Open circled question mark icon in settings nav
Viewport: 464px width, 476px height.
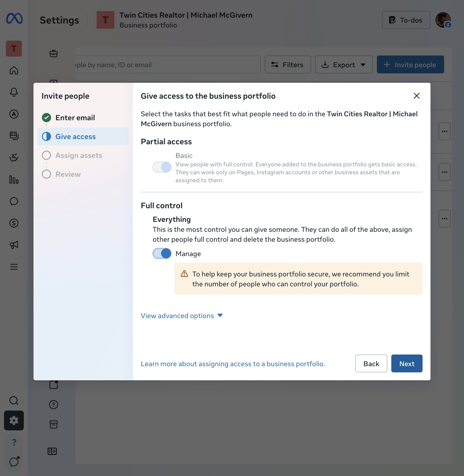click(54, 405)
